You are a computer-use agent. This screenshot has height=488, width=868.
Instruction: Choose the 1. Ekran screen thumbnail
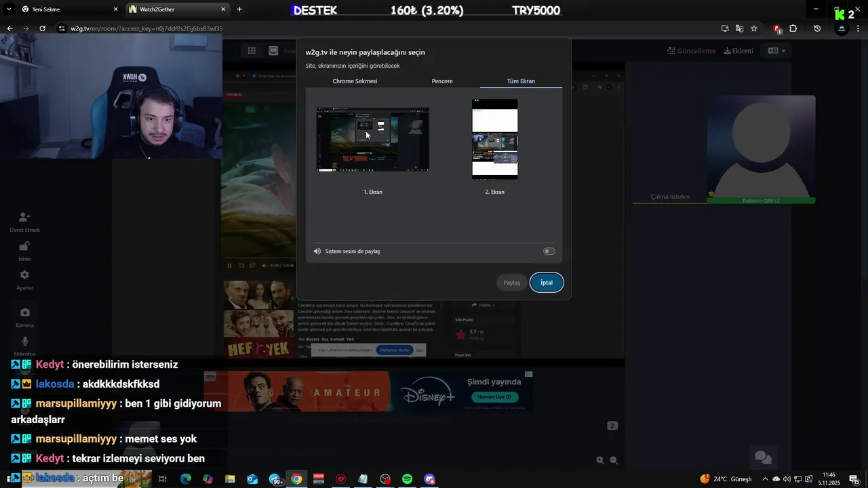pos(373,140)
